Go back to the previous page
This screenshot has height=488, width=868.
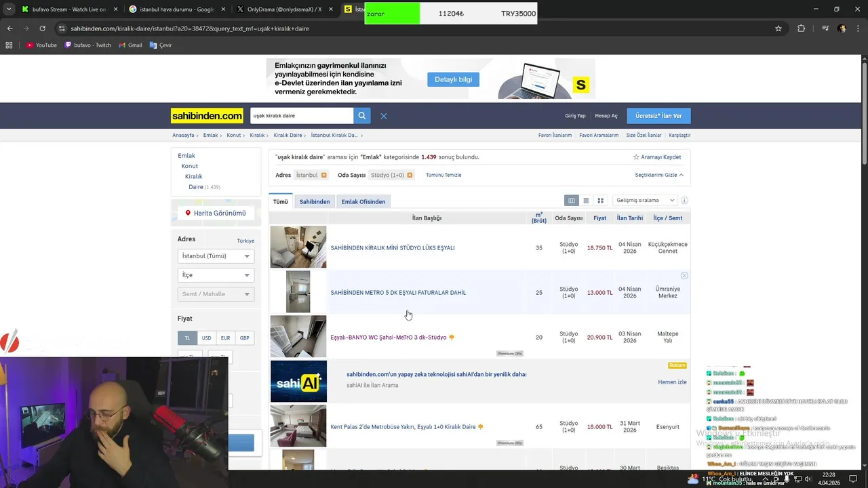[9, 28]
